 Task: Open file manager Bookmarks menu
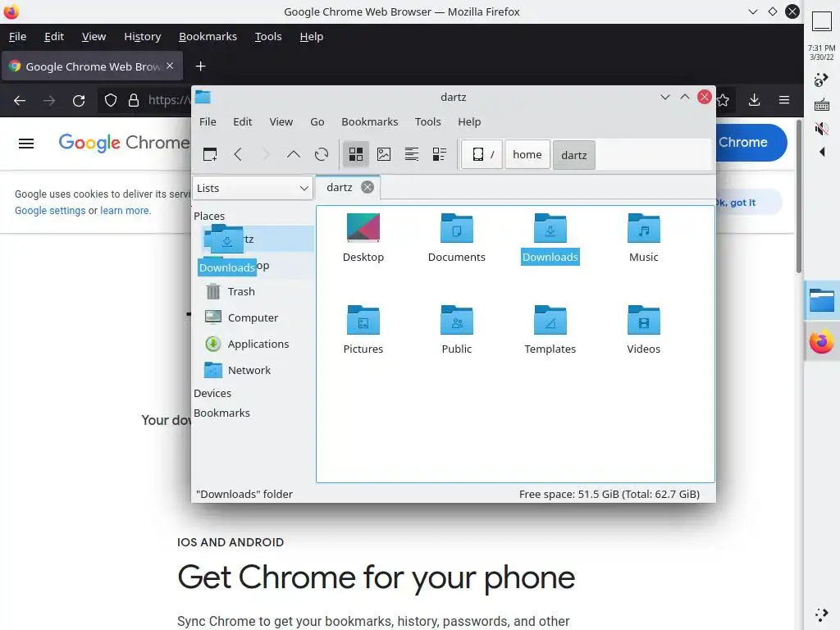pyautogui.click(x=370, y=121)
